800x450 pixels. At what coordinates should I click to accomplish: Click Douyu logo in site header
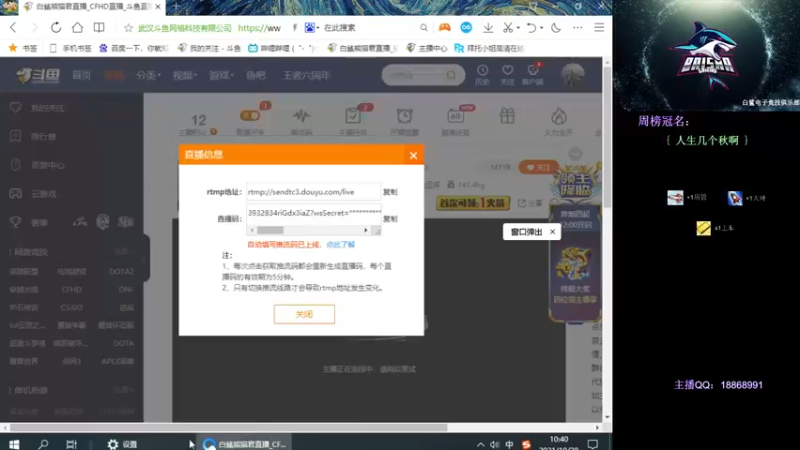38,76
